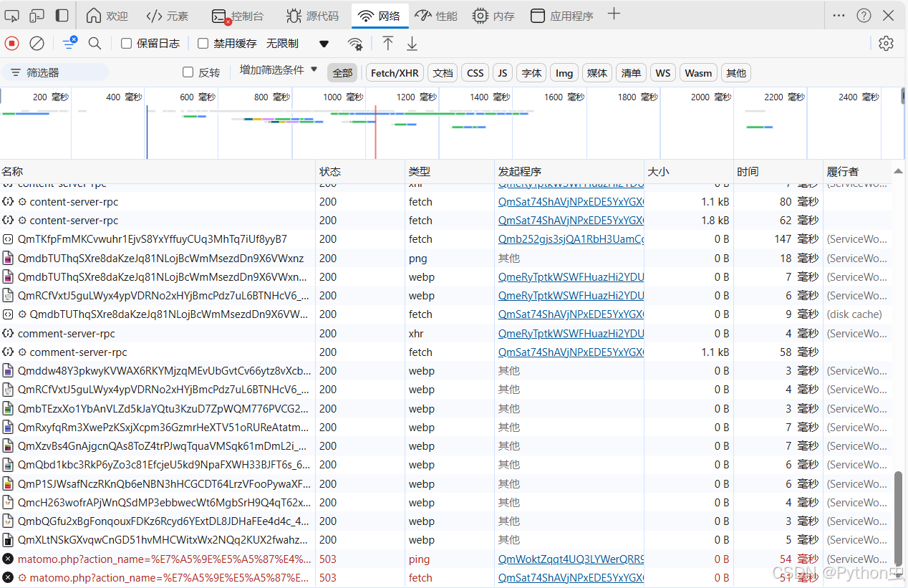The width and height of the screenshot is (908, 588).
Task: Enable the 禁用缓存 checkbox
Action: (203, 44)
